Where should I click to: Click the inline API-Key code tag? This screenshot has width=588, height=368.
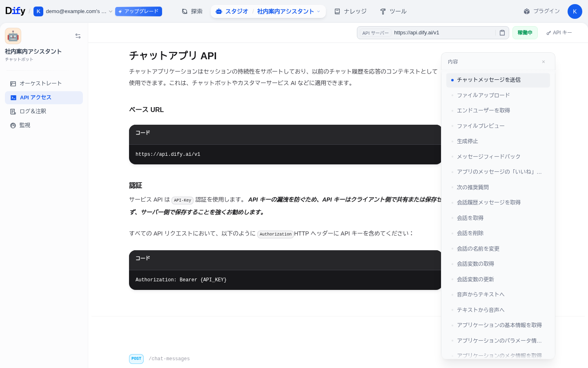pyautogui.click(x=183, y=200)
